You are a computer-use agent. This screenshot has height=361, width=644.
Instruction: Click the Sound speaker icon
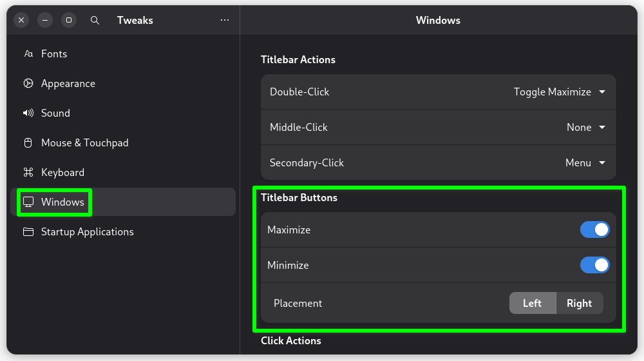pos(28,113)
